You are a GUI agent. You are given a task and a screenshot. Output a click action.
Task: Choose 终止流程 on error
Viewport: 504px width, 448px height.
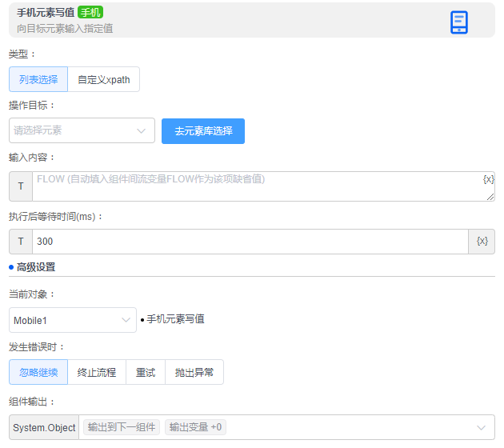pyautogui.click(x=97, y=372)
